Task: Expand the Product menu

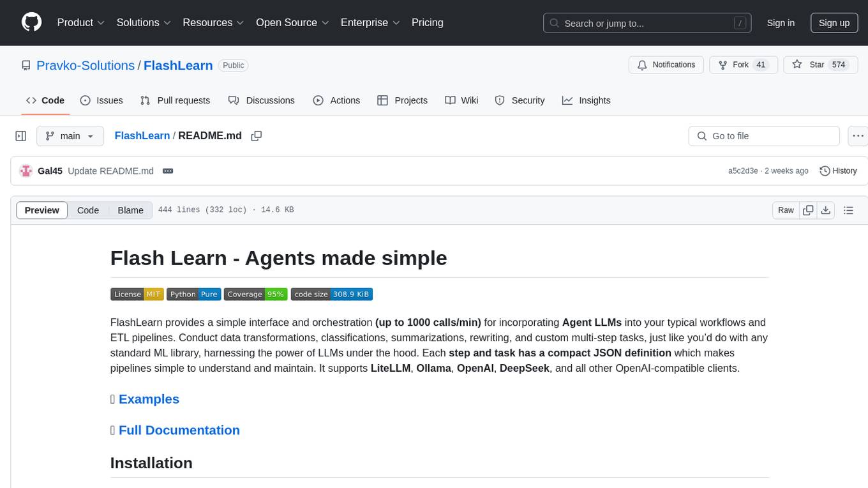Action: pos(81,22)
